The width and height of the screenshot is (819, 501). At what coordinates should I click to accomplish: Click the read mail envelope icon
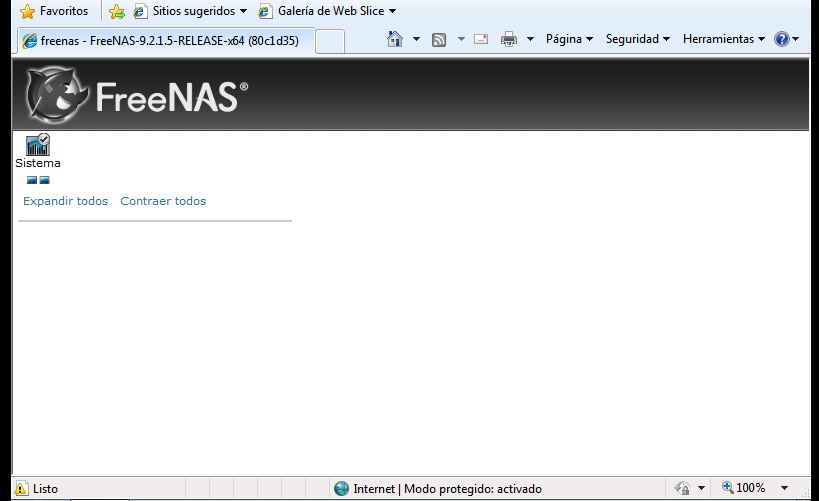click(x=481, y=39)
